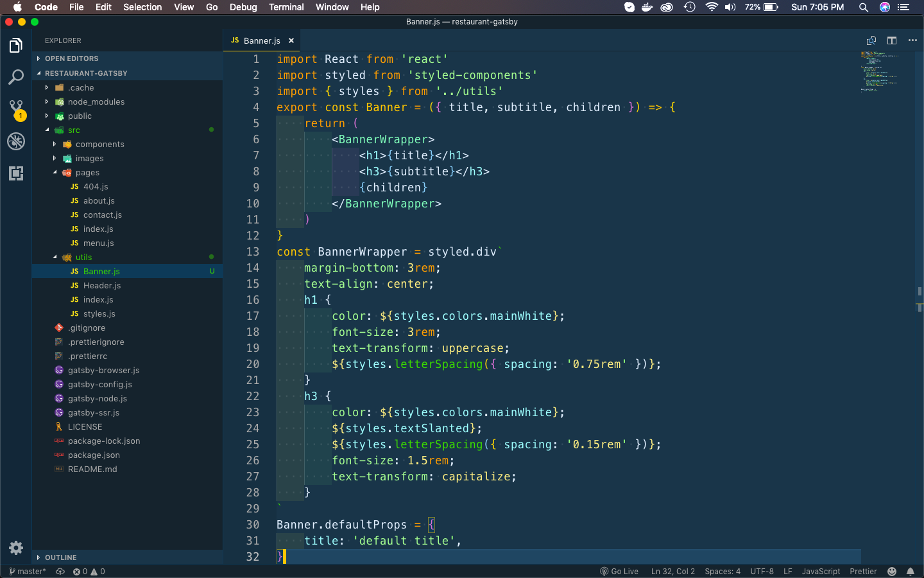Open 404.js in pages

point(127,187)
